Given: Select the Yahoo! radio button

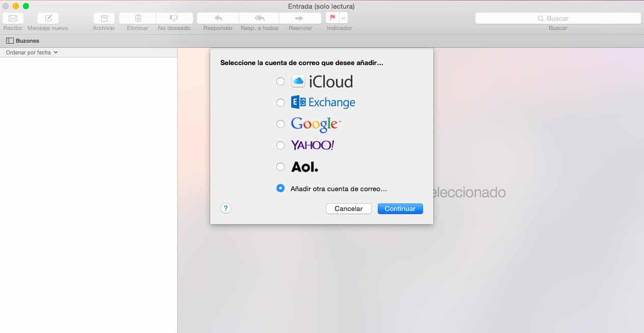Looking at the screenshot, I should [x=281, y=145].
